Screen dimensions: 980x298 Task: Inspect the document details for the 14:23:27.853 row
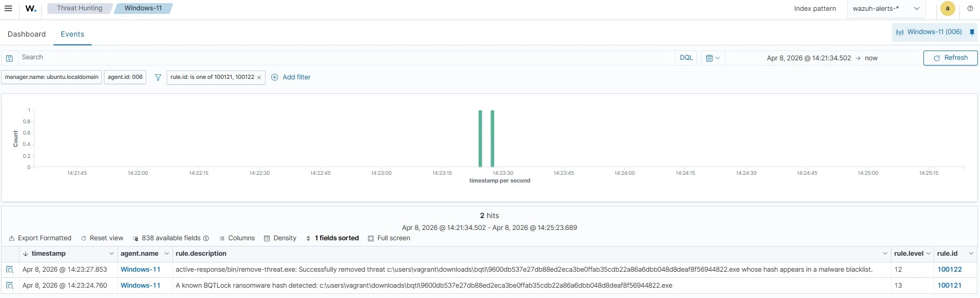pyautogui.click(x=9, y=270)
